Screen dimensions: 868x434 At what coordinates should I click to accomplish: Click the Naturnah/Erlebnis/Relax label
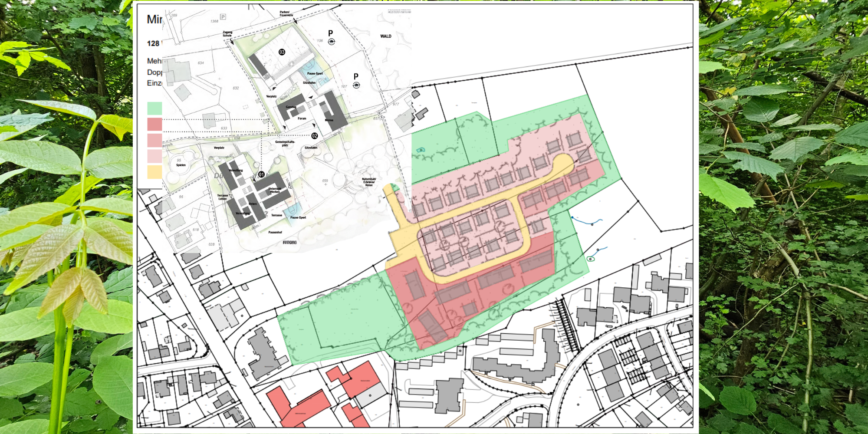369,182
